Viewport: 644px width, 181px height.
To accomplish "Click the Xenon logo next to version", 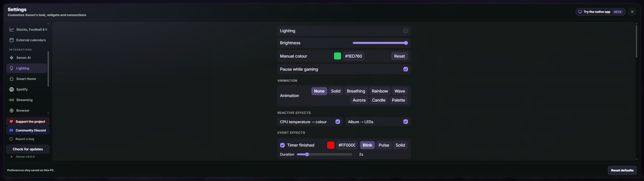I will [x=12, y=157].
